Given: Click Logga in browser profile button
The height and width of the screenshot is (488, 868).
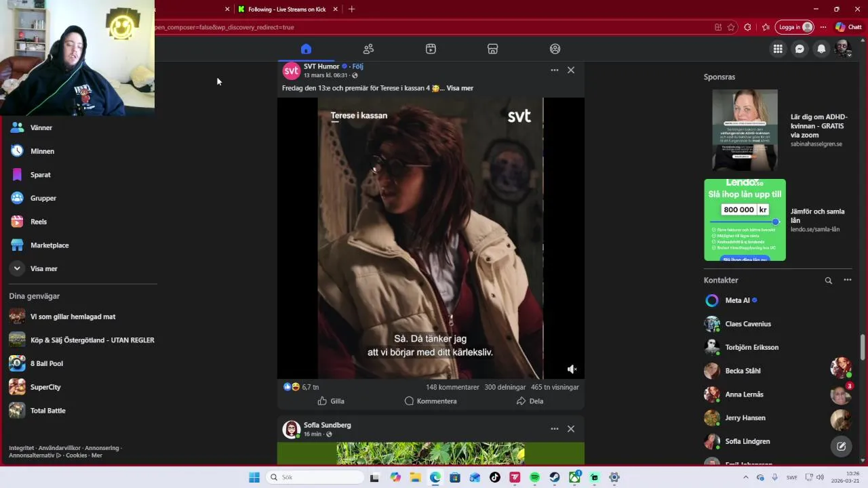Looking at the screenshot, I should [794, 27].
